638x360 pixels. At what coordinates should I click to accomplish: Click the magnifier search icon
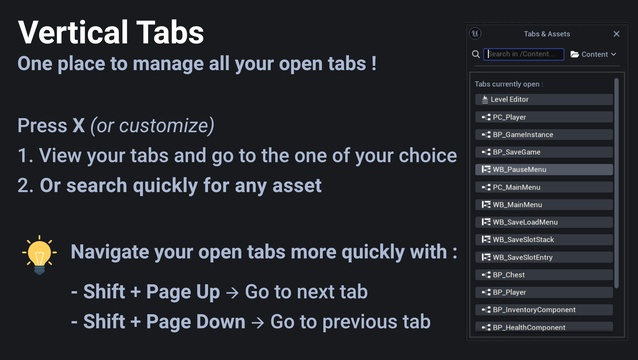pos(475,54)
